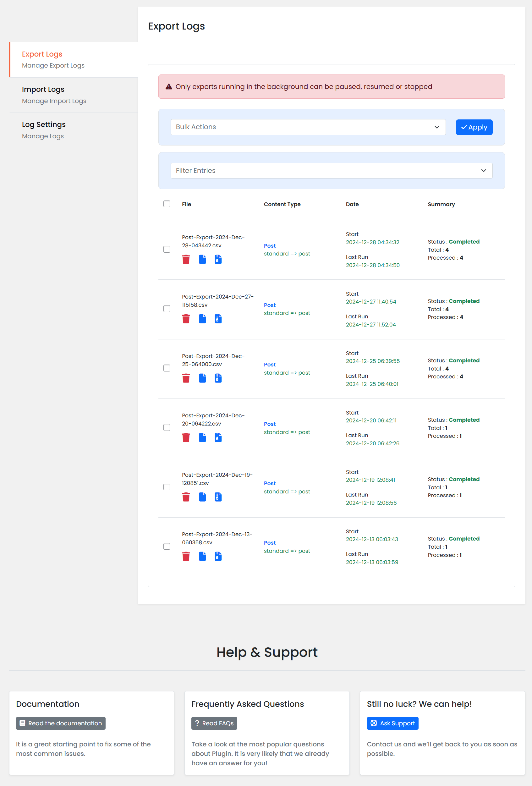Check the box for Post-Export-2024-Dec-27-115158.csv row
This screenshot has height=786, width=532.
tap(167, 308)
